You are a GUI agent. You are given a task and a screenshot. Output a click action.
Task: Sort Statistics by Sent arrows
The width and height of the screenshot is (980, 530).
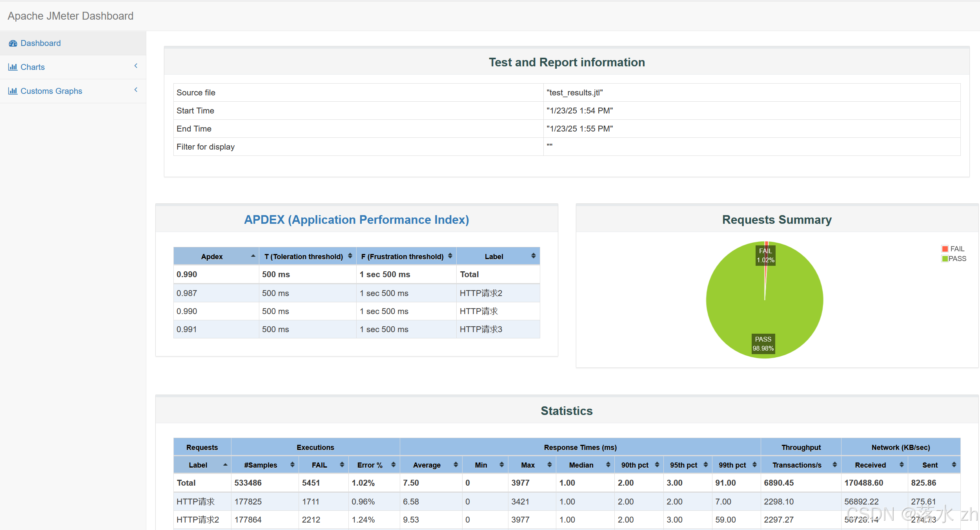(954, 465)
